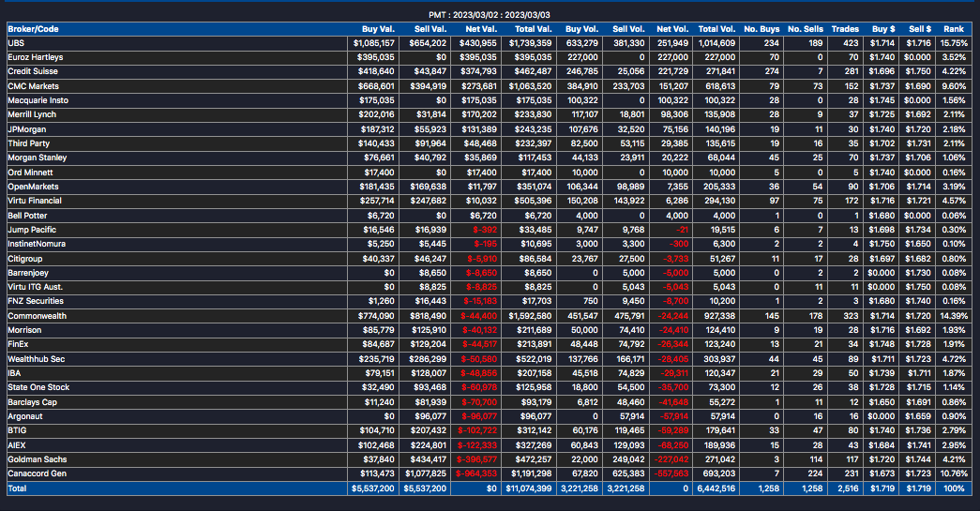Viewport: 980px width, 511px height.
Task: Click the Macquarie Insto row name
Action: 38,100
